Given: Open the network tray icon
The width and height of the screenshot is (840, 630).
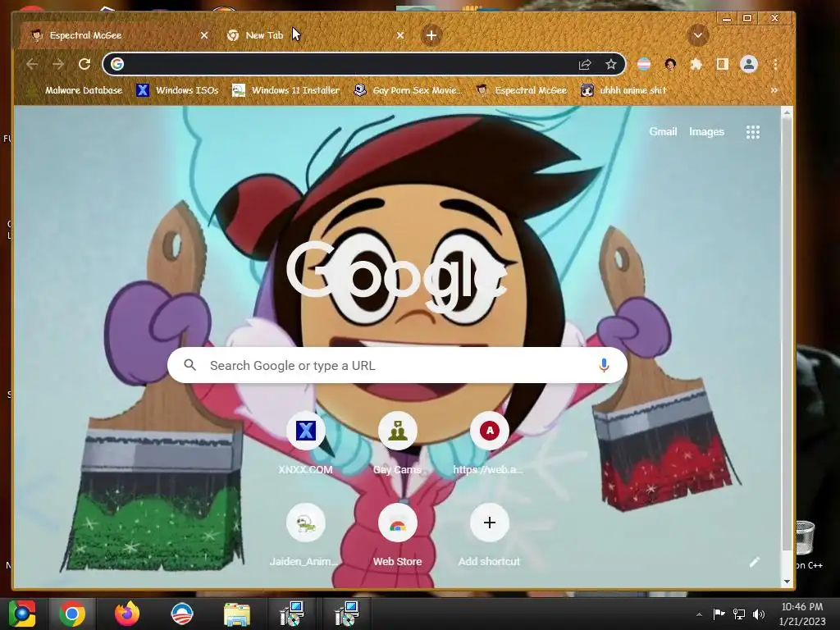Looking at the screenshot, I should (739, 614).
